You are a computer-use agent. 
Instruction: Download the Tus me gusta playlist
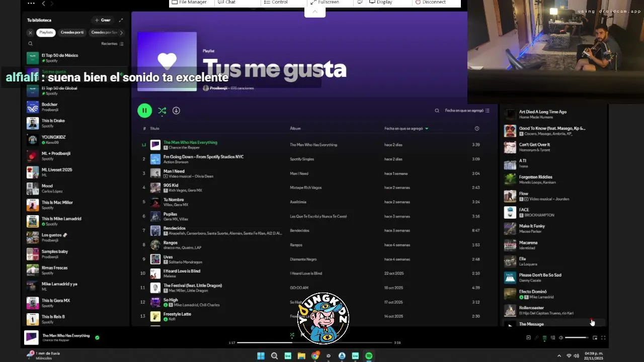coord(176,111)
